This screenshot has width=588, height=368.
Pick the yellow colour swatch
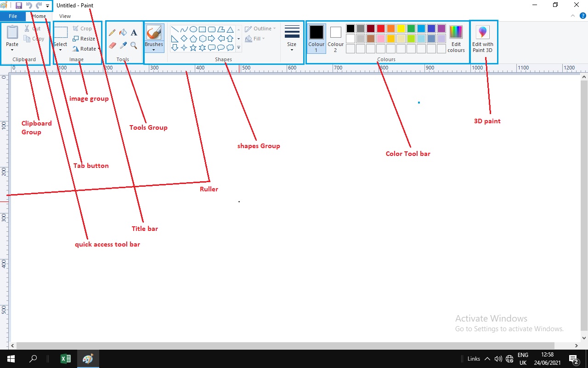[401, 29]
